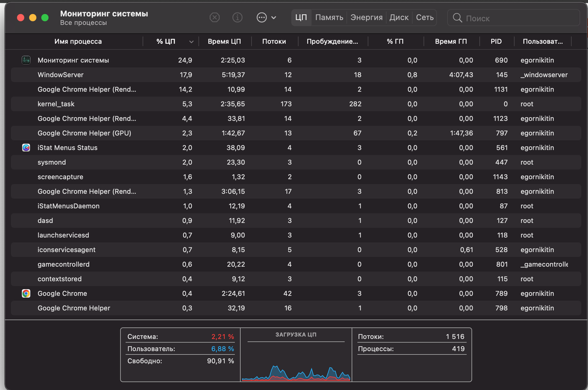Sort processes by PID column header
Screen dimensions: 588x390
[x=496, y=42]
